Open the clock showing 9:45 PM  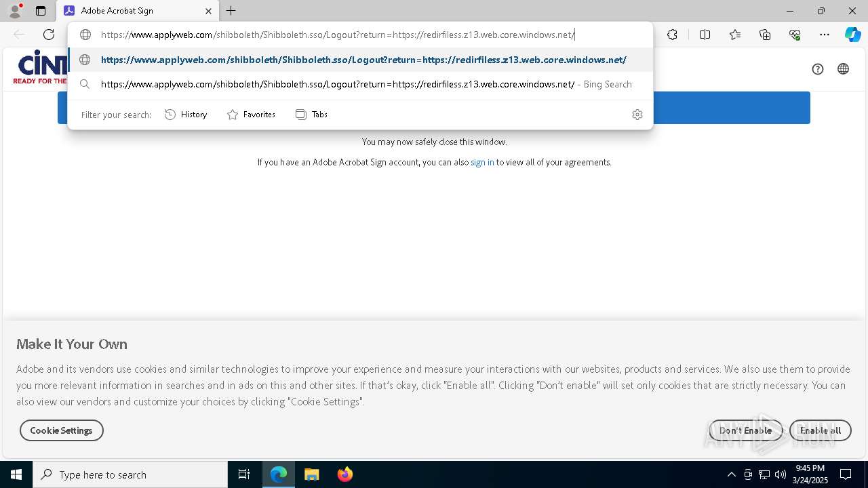pyautogui.click(x=810, y=474)
